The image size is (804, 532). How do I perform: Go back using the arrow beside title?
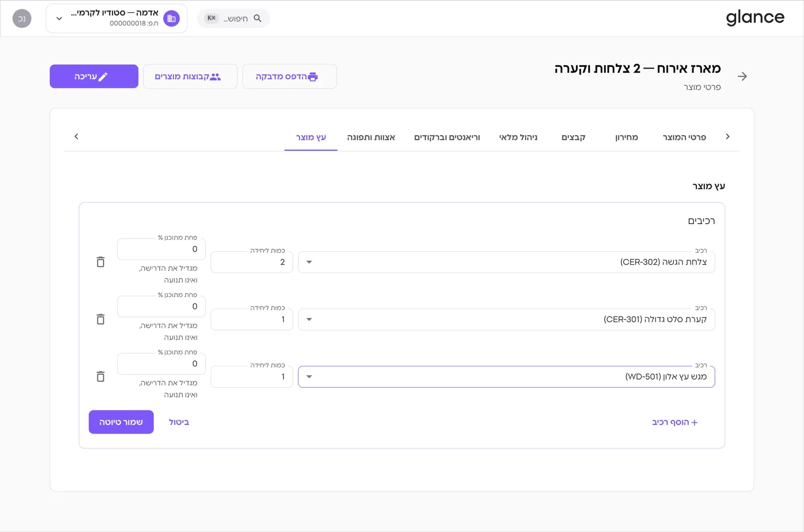(742, 76)
